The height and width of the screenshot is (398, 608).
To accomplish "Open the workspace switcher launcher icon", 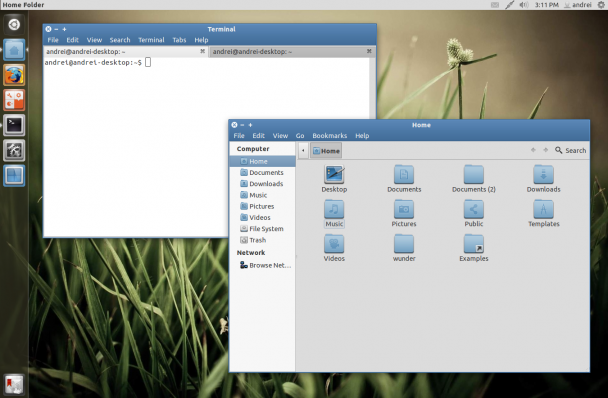I will [14, 176].
